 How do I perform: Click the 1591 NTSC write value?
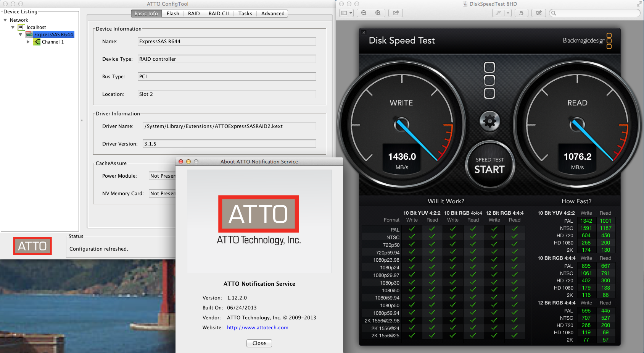[x=586, y=228]
